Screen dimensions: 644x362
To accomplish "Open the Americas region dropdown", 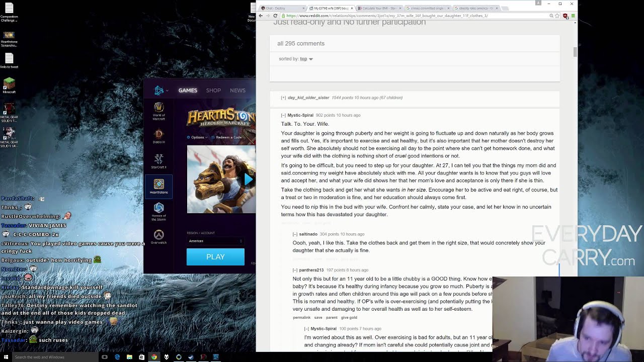I will [215, 241].
